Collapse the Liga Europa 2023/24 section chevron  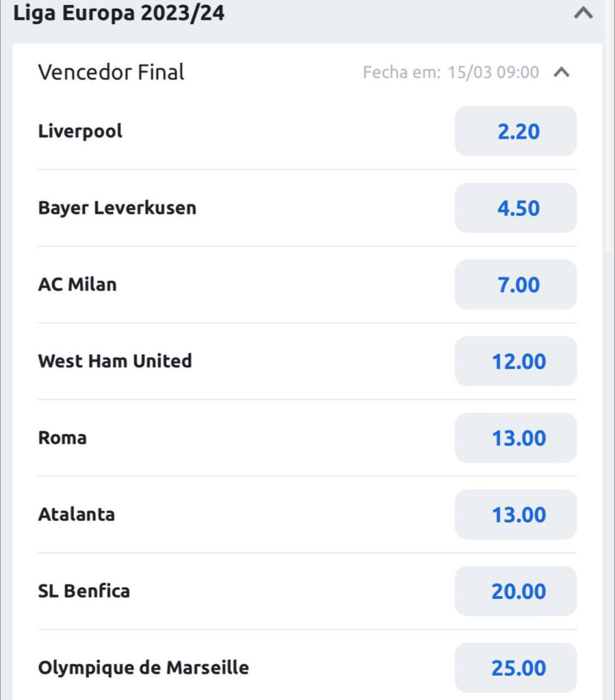(583, 13)
